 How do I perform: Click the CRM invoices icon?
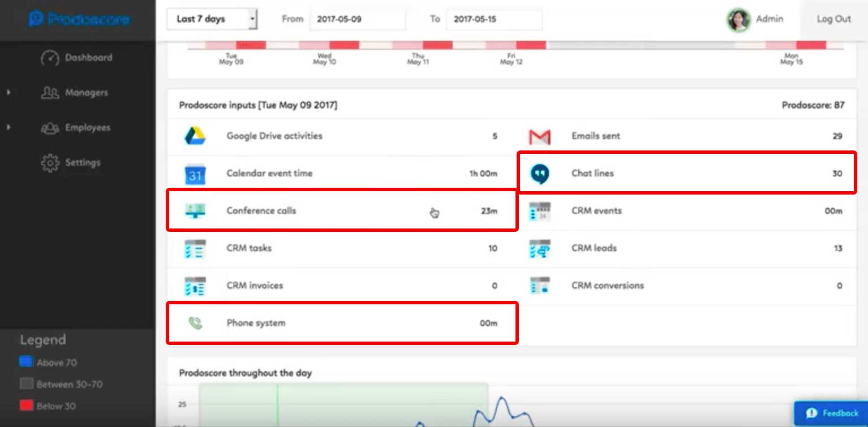[x=195, y=286]
